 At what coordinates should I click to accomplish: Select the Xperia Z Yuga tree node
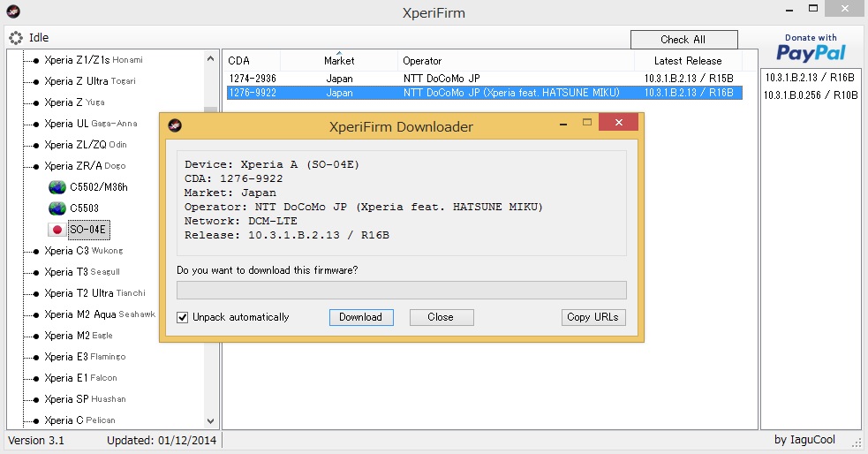pos(74,102)
